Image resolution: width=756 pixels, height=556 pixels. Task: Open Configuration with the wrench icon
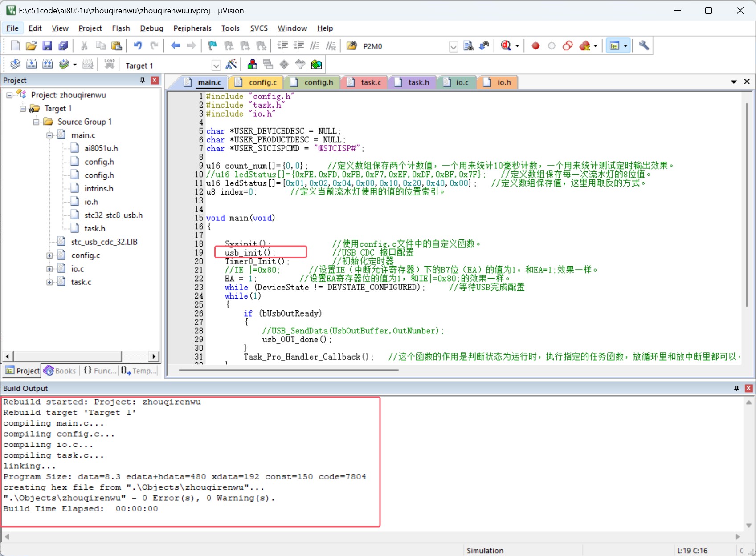point(644,46)
